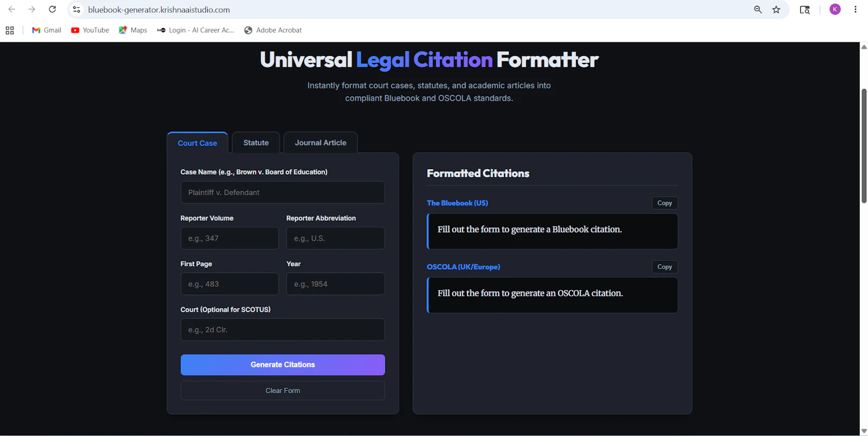
Task: Open the Gmail bookmark
Action: pyautogui.click(x=47, y=30)
